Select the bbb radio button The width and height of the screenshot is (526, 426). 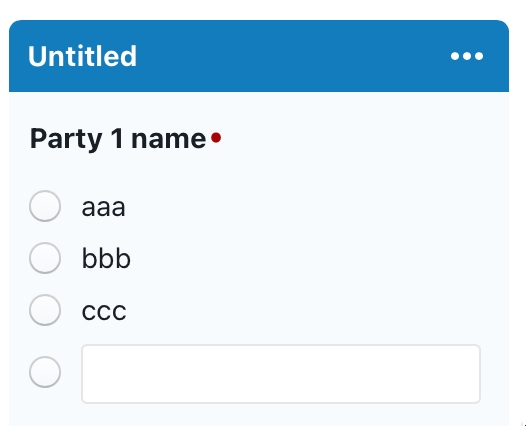[45, 258]
